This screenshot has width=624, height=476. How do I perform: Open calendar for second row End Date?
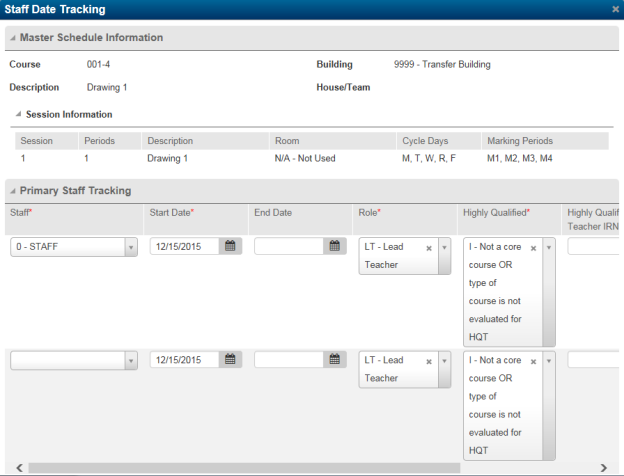335,360
